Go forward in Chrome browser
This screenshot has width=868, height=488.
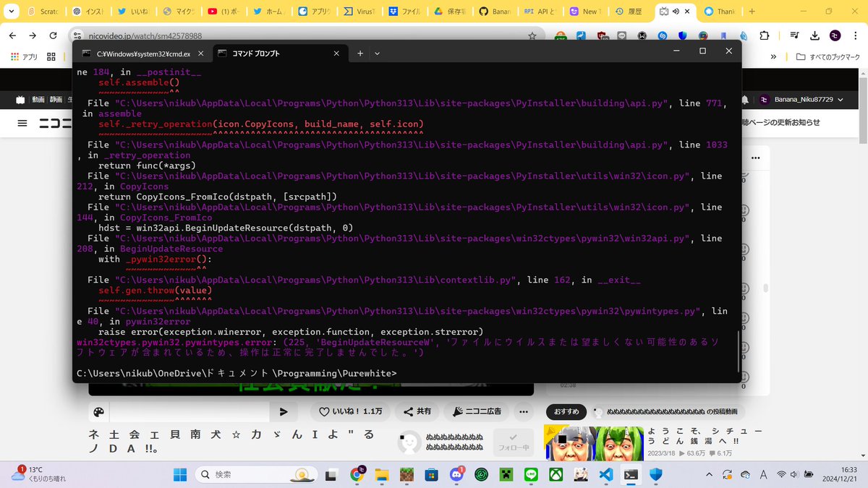[33, 35]
